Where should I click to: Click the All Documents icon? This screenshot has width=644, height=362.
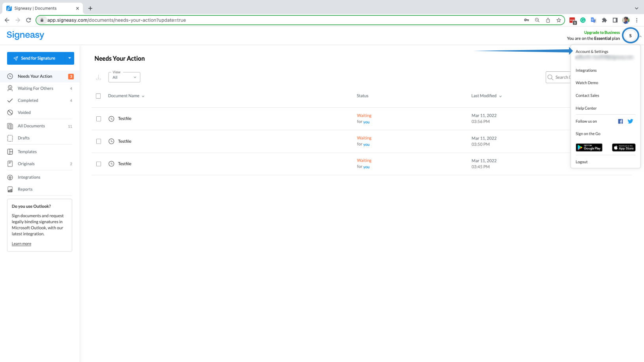[x=10, y=126]
